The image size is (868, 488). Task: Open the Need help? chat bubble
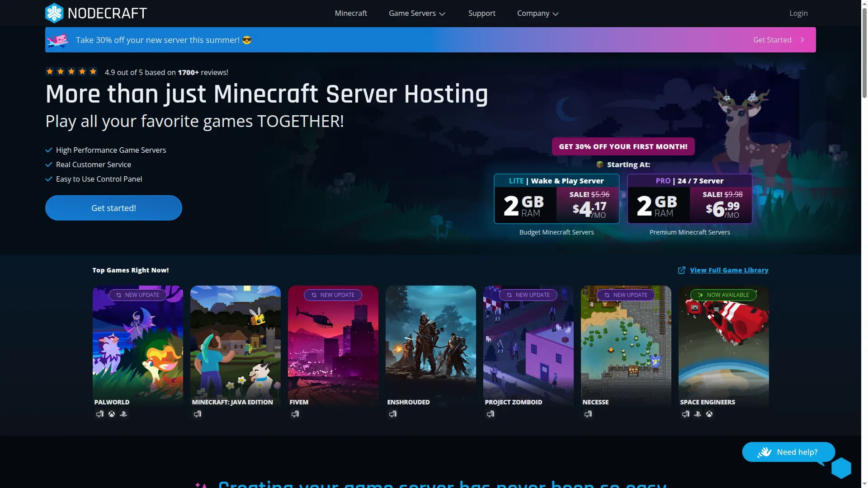(788, 452)
